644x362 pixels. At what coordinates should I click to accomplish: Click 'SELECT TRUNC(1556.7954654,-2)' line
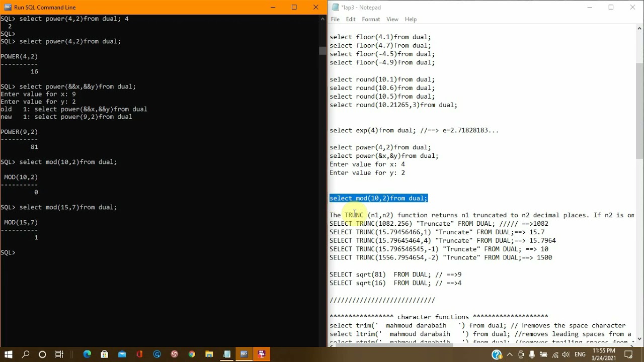(x=441, y=257)
